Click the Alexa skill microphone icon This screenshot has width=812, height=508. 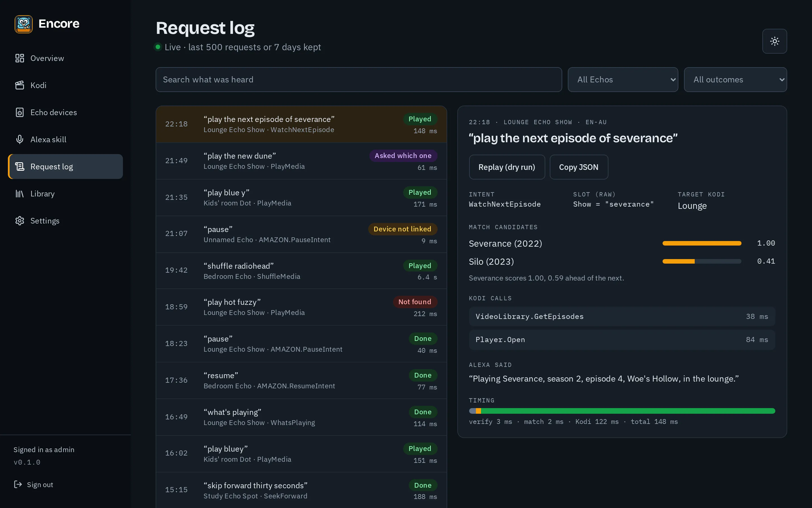pyautogui.click(x=20, y=139)
